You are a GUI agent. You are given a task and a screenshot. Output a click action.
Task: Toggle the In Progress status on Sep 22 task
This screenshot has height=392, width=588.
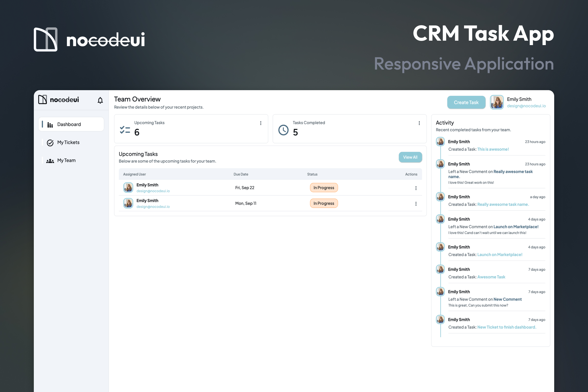pyautogui.click(x=324, y=187)
